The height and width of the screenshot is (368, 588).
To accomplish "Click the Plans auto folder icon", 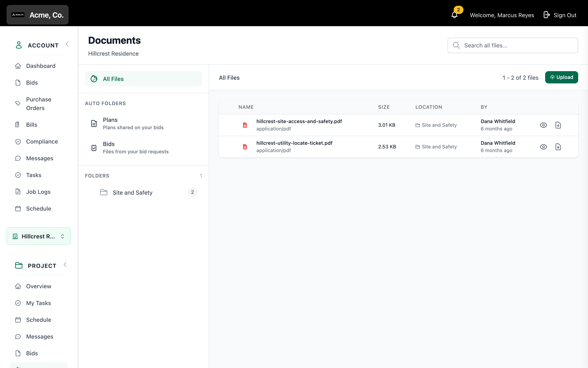I will click(94, 123).
